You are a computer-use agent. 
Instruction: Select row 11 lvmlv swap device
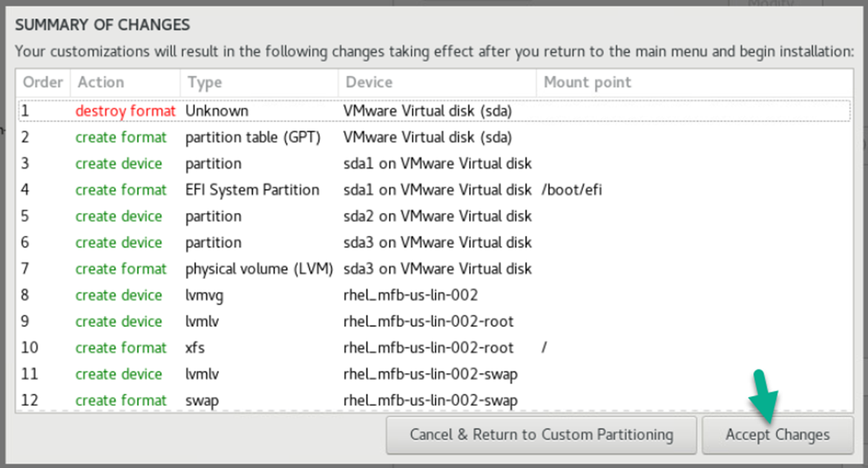point(435,374)
